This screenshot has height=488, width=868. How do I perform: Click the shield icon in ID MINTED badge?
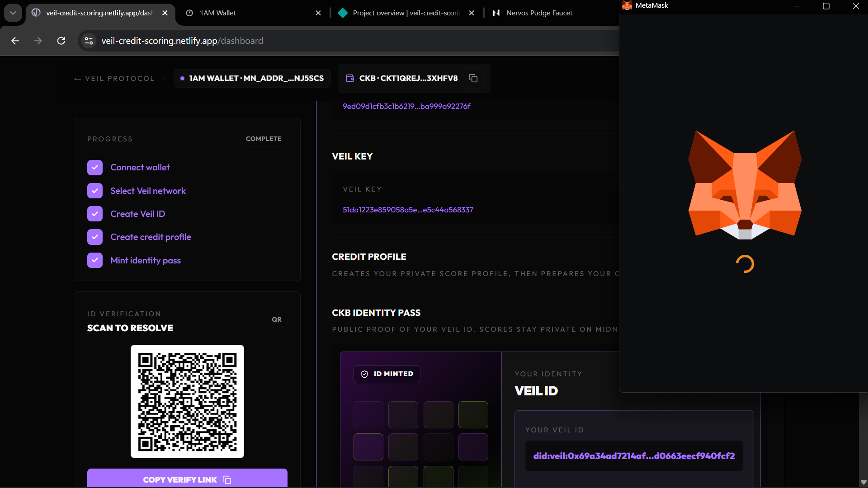[x=364, y=374]
